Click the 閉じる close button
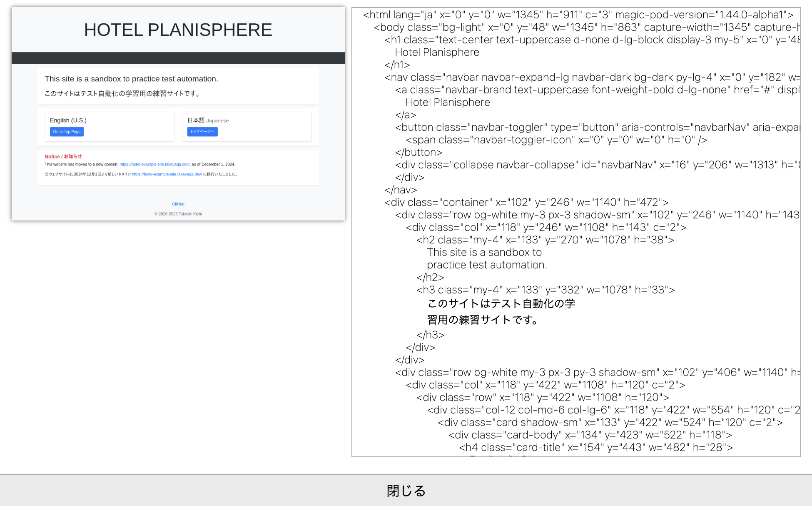Screen dimensions: 812x506 pos(406,491)
